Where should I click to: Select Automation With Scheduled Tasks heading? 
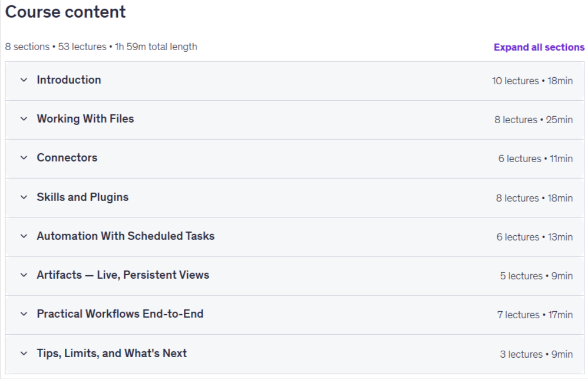(125, 236)
